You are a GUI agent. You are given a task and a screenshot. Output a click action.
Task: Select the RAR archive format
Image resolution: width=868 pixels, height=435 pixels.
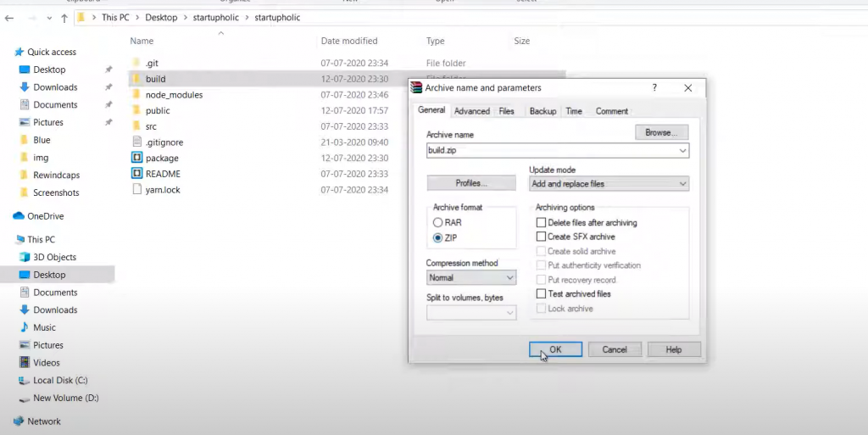coord(438,223)
